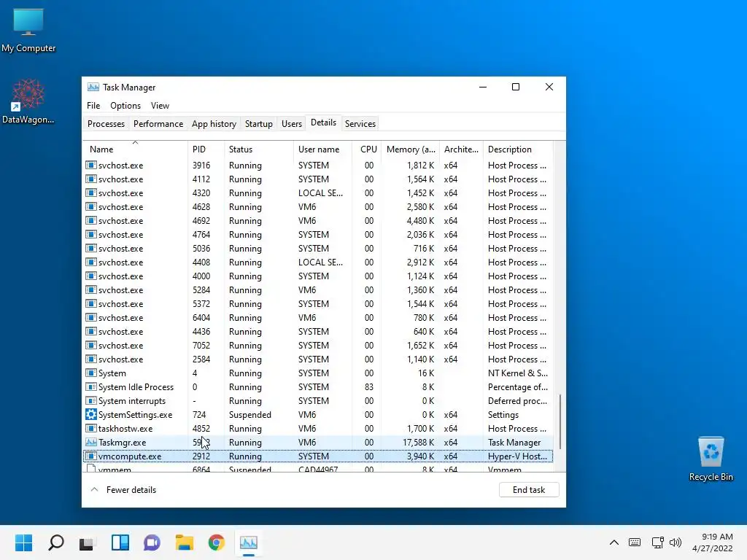Open Widgets from the taskbar

[x=120, y=542]
